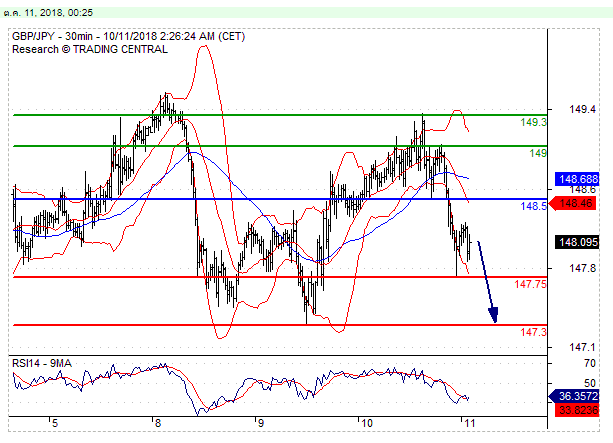Click the blue 148.688 price tag
The image size is (613, 443).
[x=578, y=179]
